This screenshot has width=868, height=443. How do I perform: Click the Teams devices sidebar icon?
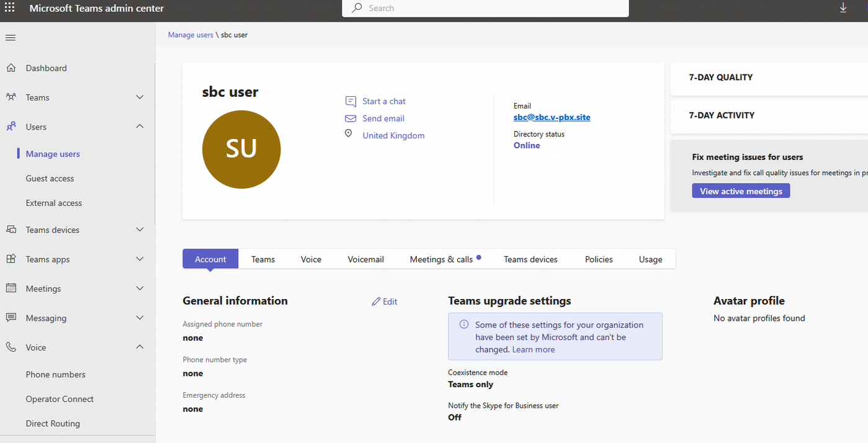(11, 230)
